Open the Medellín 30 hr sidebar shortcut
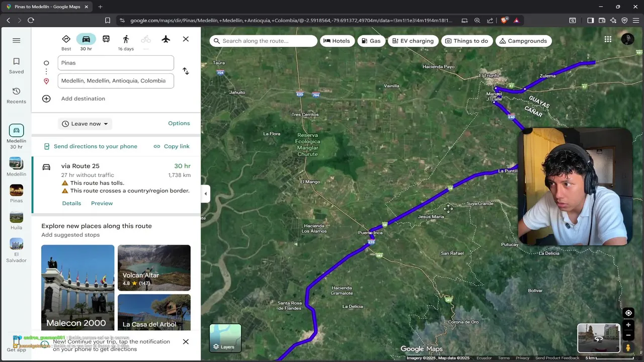Image resolution: width=644 pixels, height=362 pixels. click(x=16, y=137)
